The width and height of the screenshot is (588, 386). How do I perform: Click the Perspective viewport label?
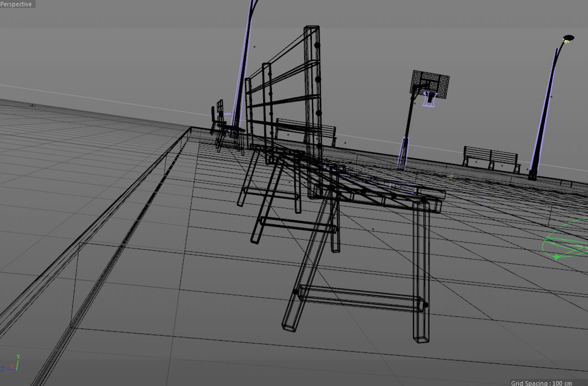[16, 4]
